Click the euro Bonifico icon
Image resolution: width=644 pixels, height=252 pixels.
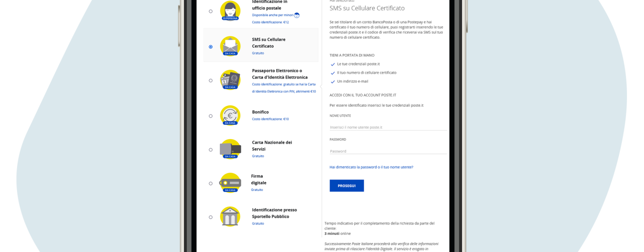pos(230,115)
